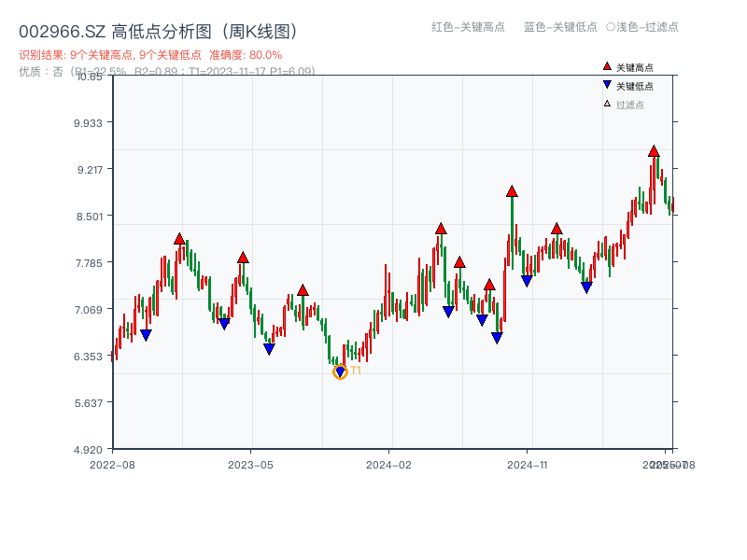This screenshot has width=747, height=560.
Task: Select the blue low triangle above the 2024-11 tick
Action: pos(527,281)
